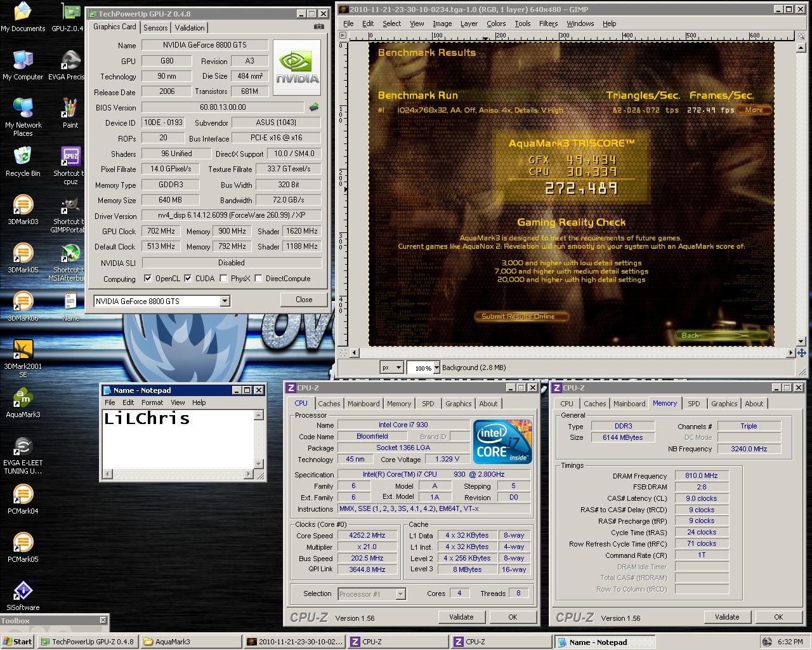
Task: Click the Windows Start button
Action: tap(18, 642)
